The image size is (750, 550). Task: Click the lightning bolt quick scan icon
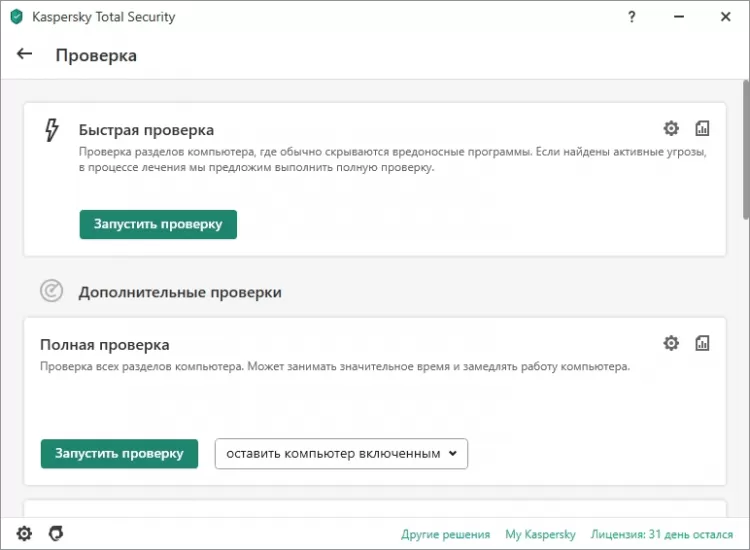click(x=52, y=130)
